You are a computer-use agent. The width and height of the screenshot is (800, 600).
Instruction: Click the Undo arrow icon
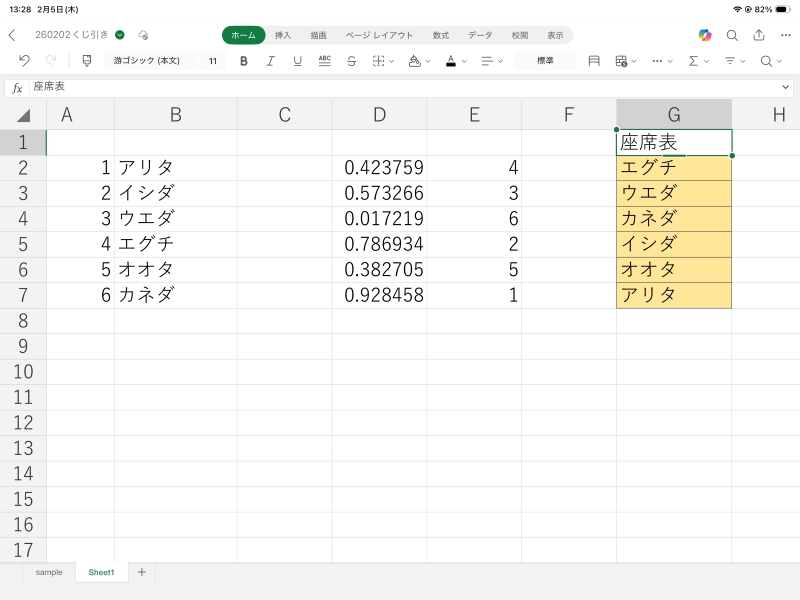tap(24, 61)
